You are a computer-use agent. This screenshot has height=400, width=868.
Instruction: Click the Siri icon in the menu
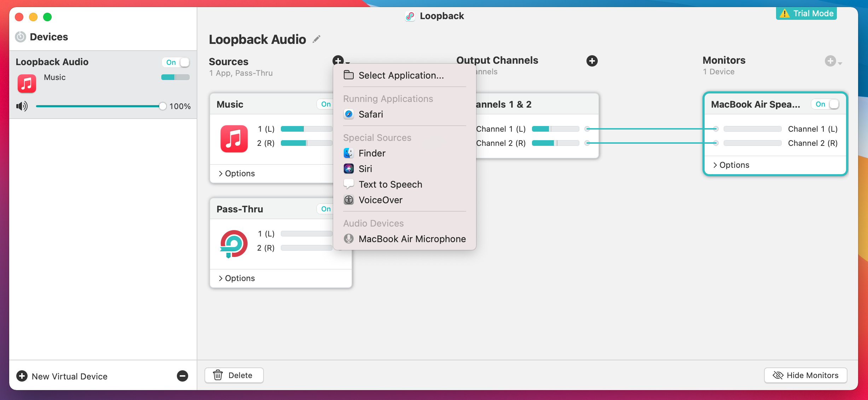point(349,168)
